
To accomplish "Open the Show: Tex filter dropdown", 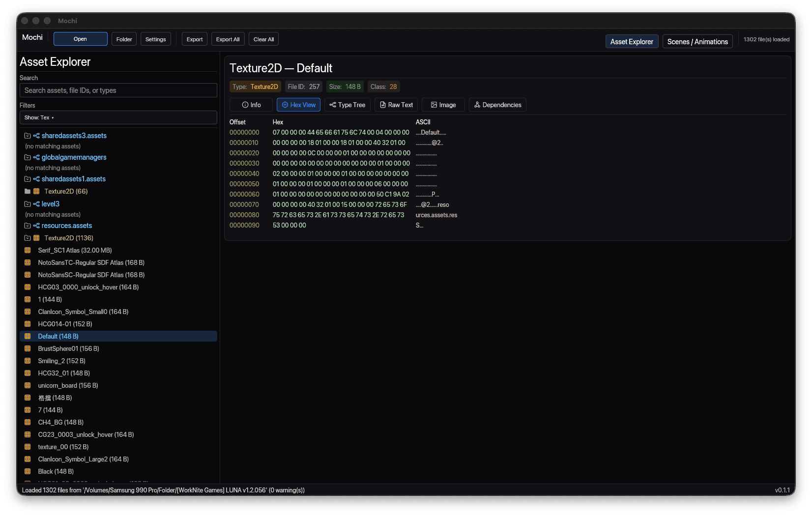I will pyautogui.click(x=118, y=117).
